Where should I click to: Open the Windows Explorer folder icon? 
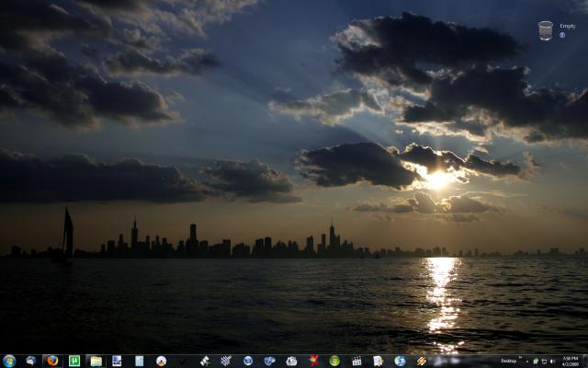96,362
